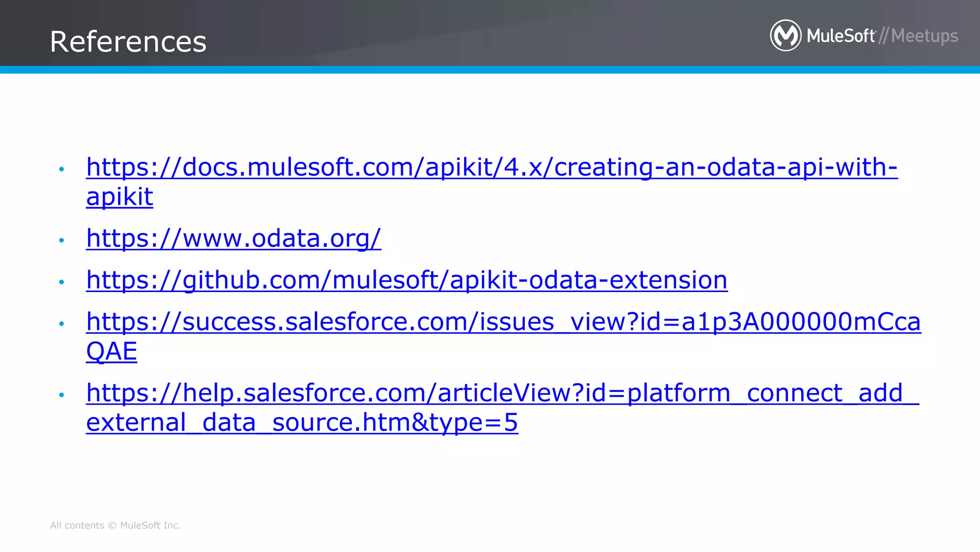Open the www.odata.org link
Screen dimensions: 980x552
[x=234, y=238]
